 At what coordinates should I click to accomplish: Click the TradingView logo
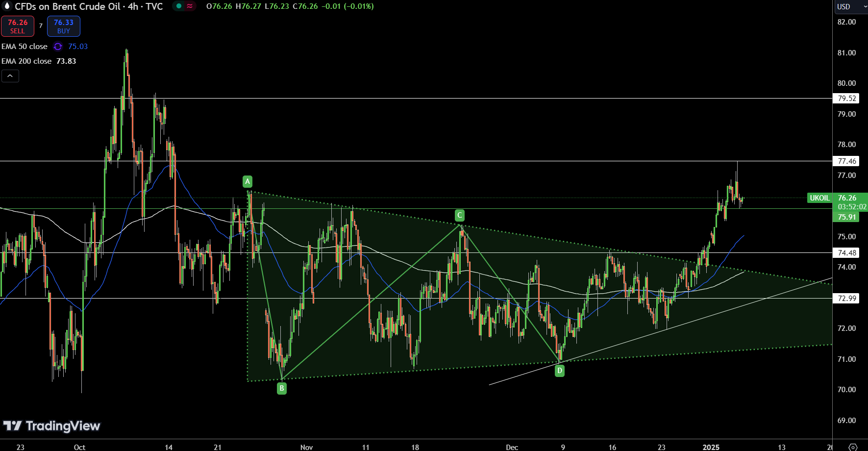point(52,426)
